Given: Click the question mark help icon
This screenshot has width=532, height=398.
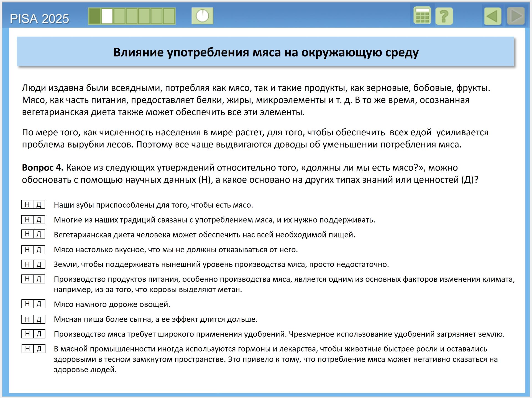Looking at the screenshot, I should pyautogui.click(x=444, y=16).
